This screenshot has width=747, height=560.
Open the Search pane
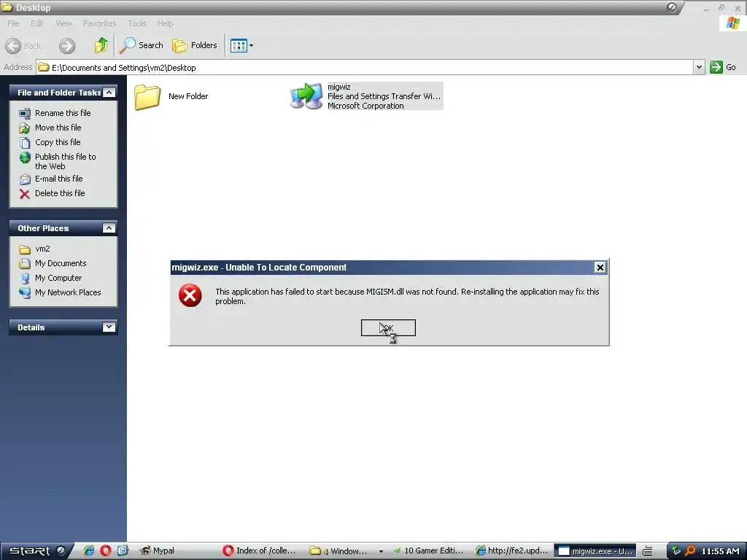(x=141, y=45)
